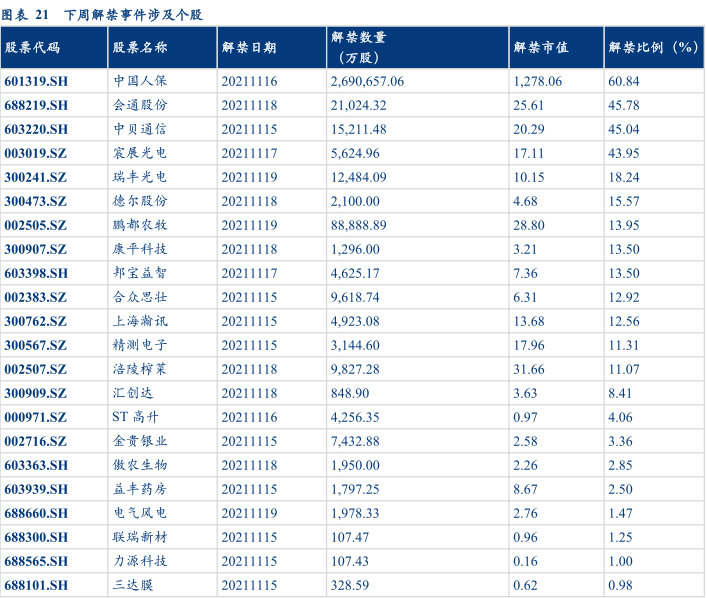
Task: Select stock name 中贝通信
Action: point(140,129)
